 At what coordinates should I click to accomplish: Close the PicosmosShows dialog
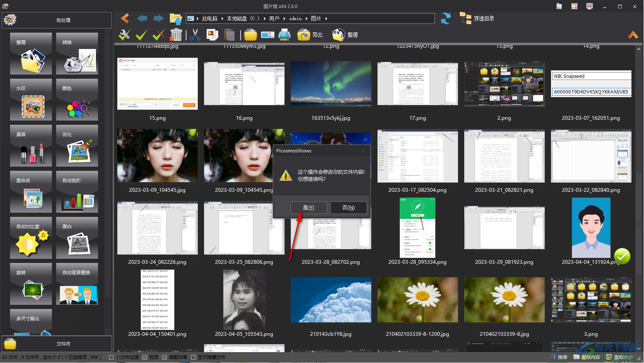tap(363, 151)
